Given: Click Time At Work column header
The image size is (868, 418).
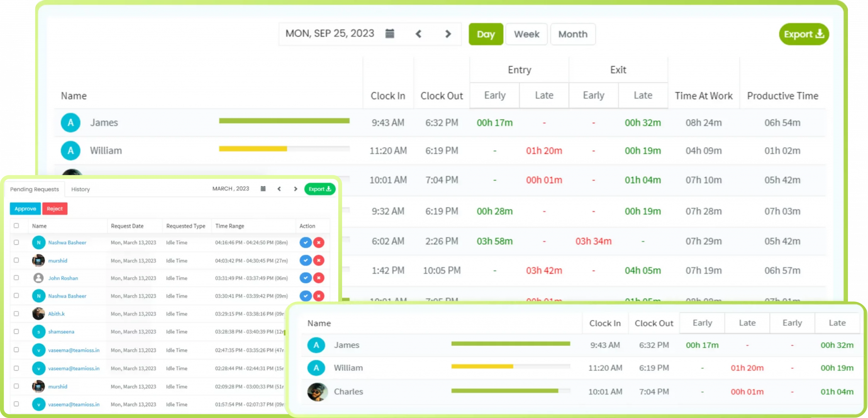Looking at the screenshot, I should [x=704, y=96].
